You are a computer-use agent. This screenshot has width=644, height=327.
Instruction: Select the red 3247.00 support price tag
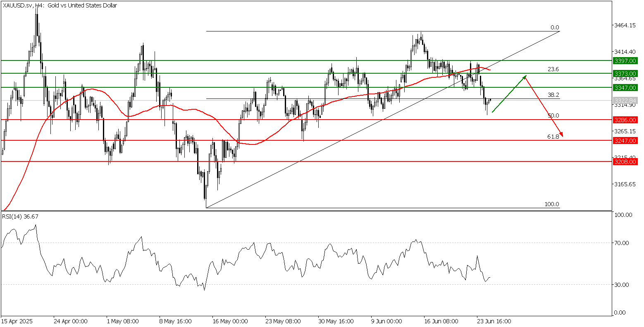625,141
